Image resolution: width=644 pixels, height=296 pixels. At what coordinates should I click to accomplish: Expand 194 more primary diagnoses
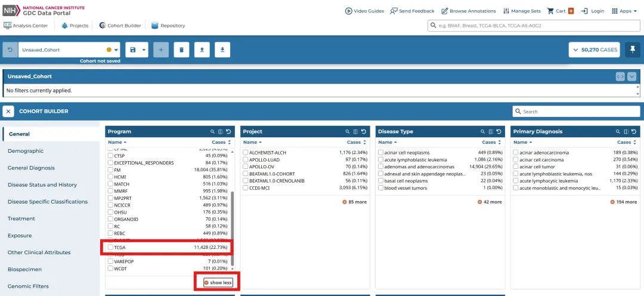pyautogui.click(x=624, y=202)
